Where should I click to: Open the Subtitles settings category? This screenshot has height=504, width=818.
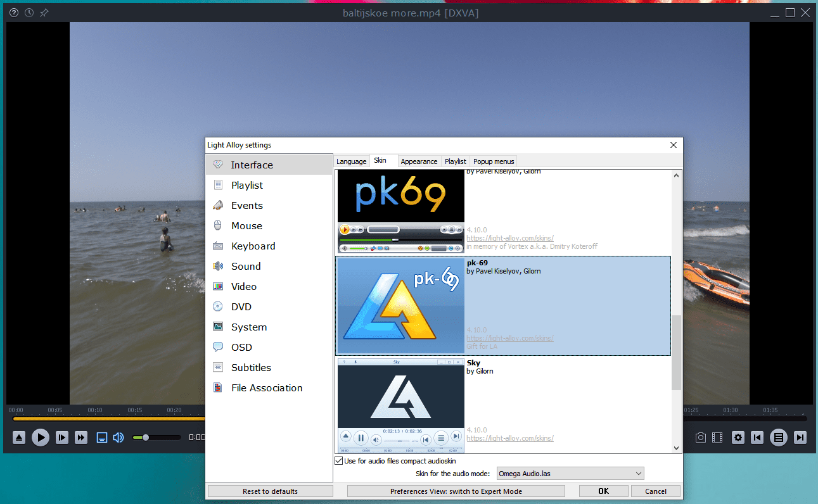click(x=269, y=367)
